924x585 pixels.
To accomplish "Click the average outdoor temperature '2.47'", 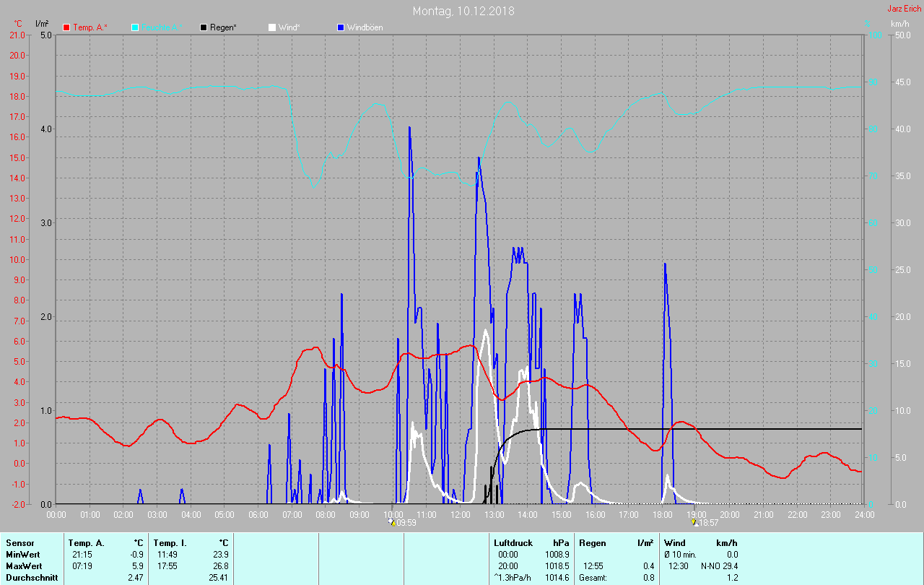I will point(135,578).
